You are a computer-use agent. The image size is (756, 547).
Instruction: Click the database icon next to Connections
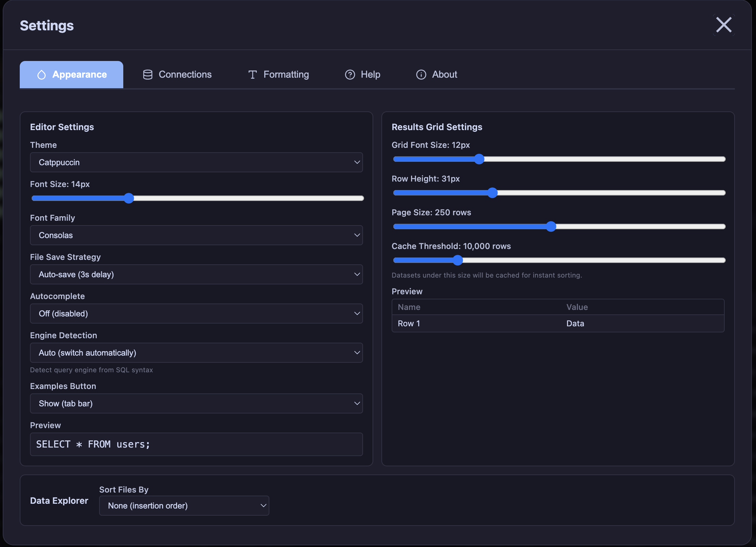(148, 74)
